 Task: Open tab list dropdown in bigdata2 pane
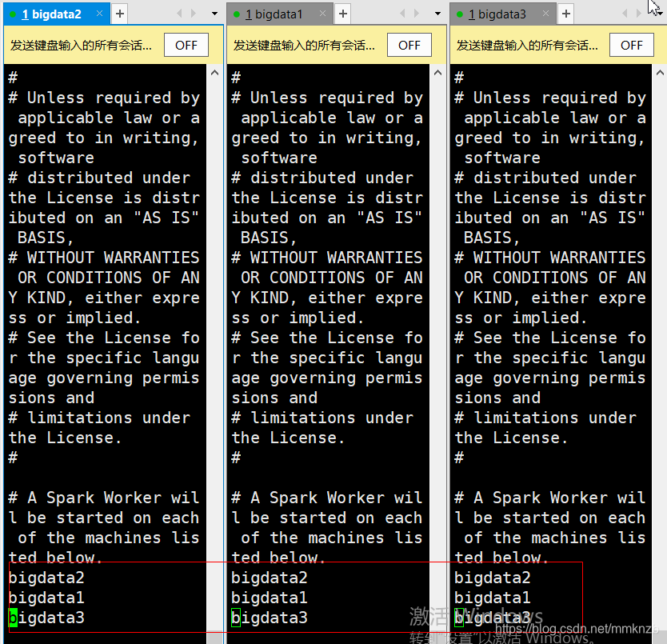(214, 14)
